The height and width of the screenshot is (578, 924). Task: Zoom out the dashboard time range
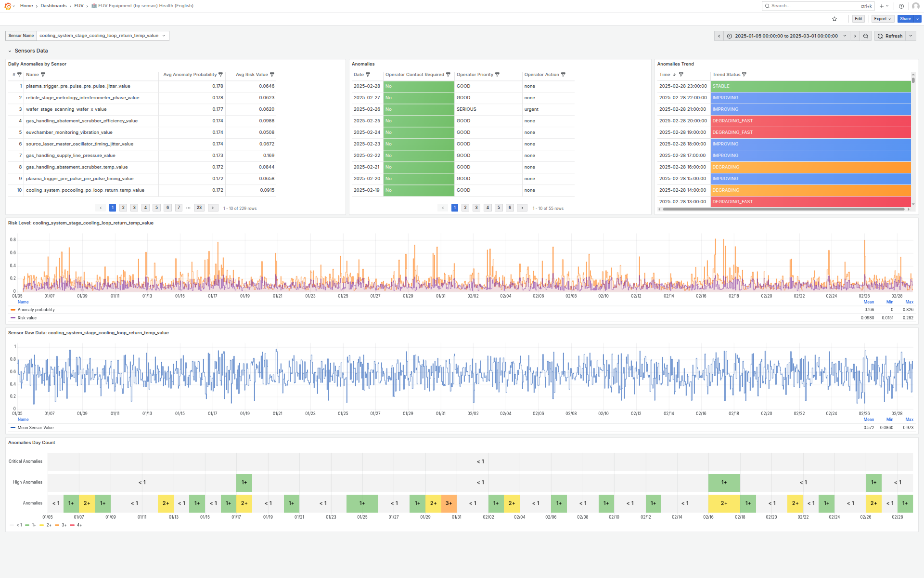tap(866, 36)
